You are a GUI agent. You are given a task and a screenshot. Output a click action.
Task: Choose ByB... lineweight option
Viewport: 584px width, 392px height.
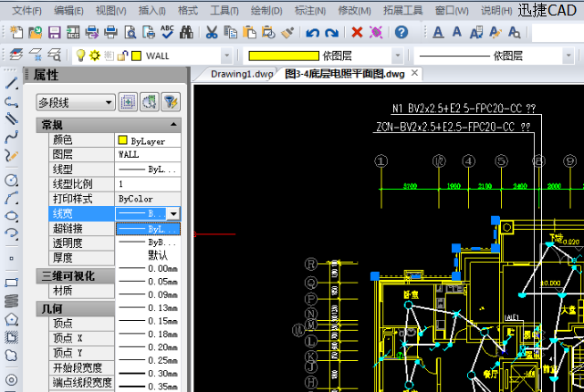point(148,242)
